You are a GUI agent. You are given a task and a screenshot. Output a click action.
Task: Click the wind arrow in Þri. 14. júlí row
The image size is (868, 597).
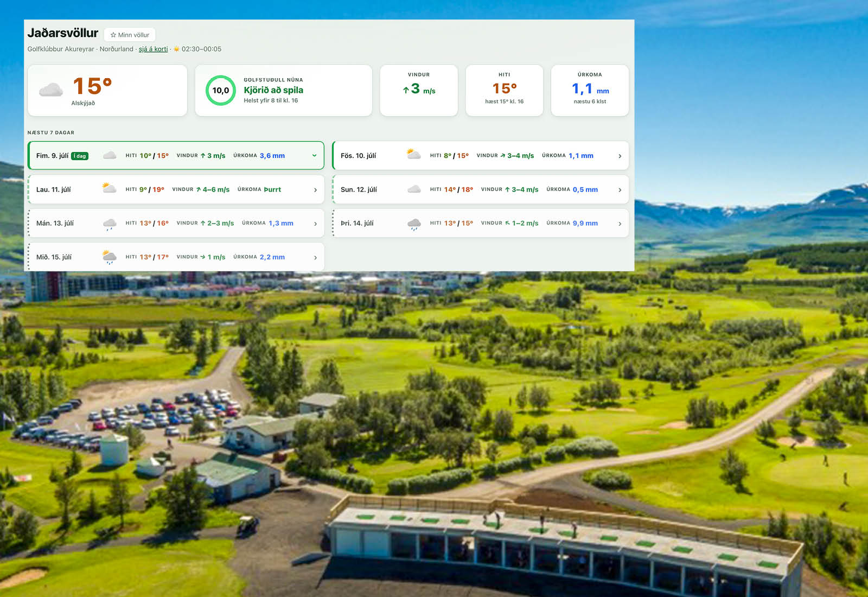point(507,223)
